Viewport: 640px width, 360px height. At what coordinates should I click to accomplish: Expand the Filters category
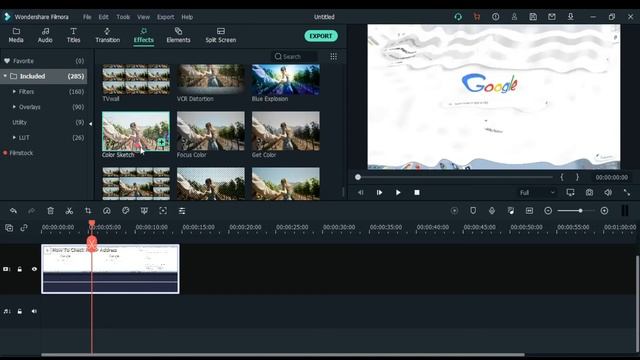pos(14,91)
